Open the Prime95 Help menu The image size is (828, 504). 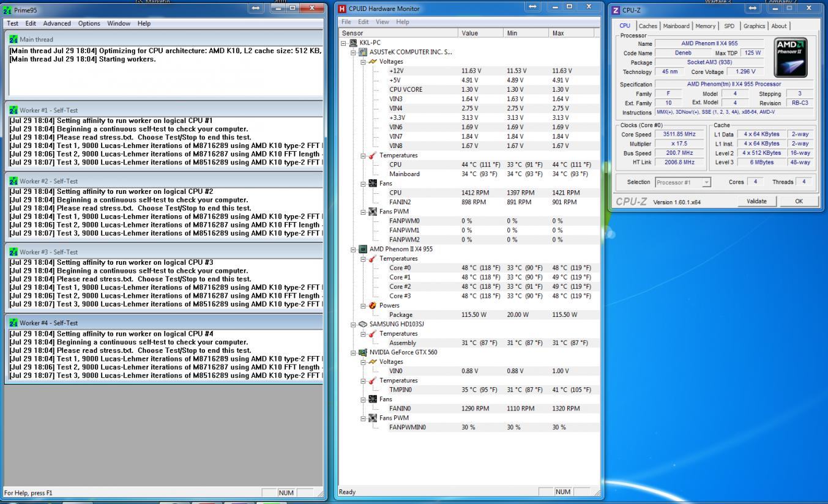tap(144, 23)
